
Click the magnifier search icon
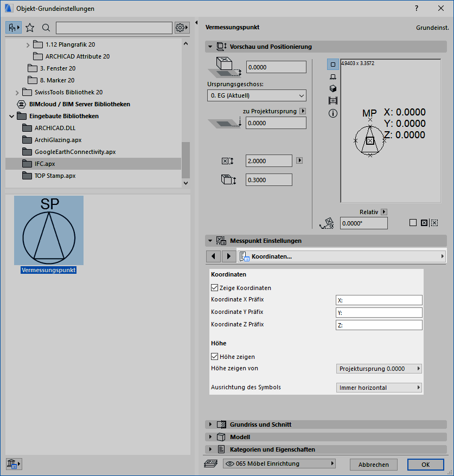pos(46,28)
